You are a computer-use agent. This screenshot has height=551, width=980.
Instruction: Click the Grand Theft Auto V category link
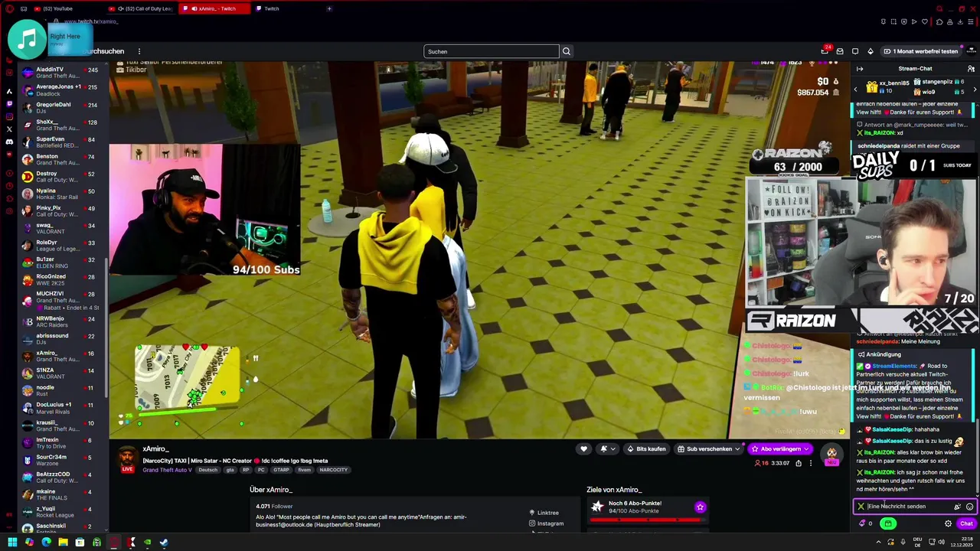click(168, 470)
